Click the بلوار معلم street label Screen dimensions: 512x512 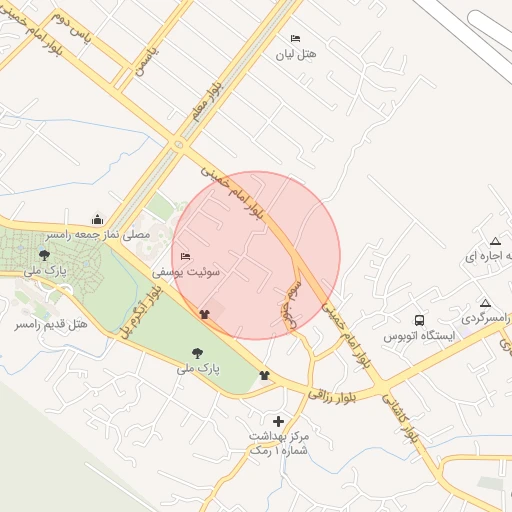coord(207,101)
